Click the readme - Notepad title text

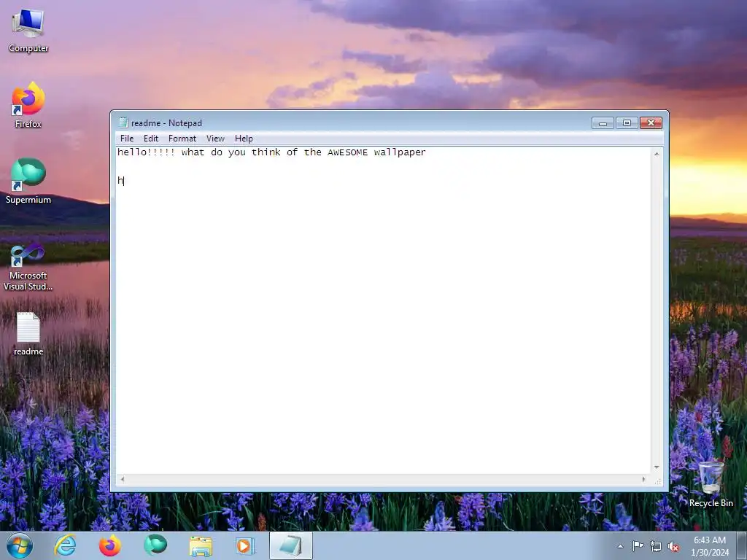tap(166, 122)
